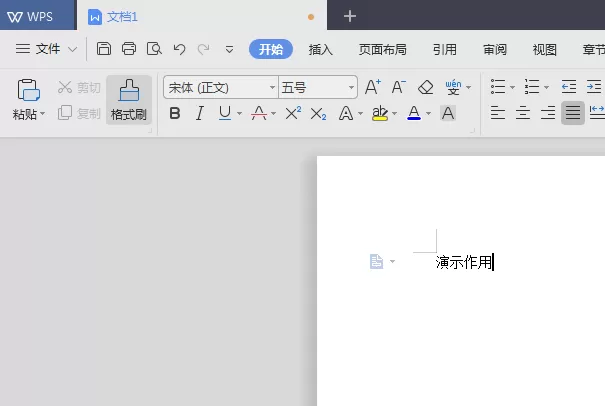The height and width of the screenshot is (406, 605).
Task: Expand the underline style dropdown
Action: click(240, 113)
